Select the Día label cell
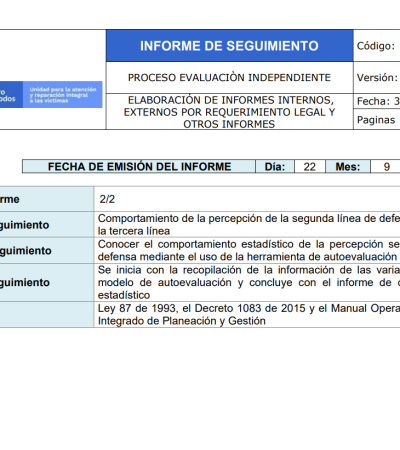Screen dimensions: 400x450 click(x=275, y=166)
